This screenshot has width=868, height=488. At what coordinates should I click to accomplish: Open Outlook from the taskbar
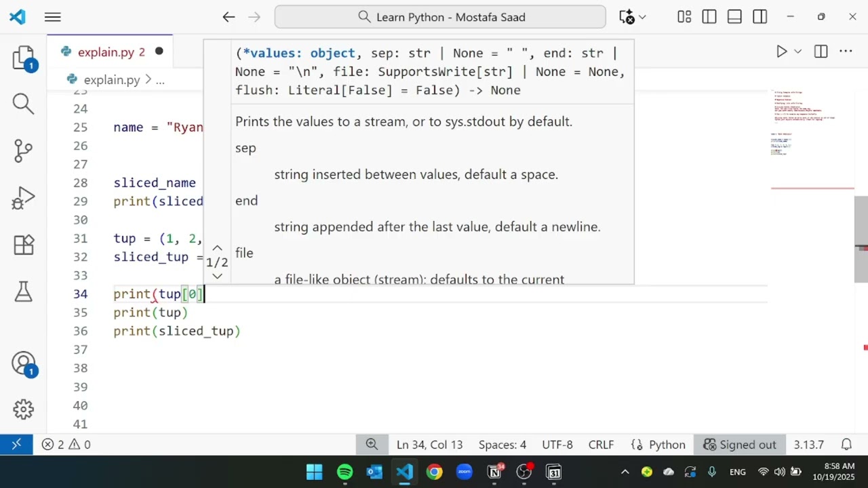[374, 472]
